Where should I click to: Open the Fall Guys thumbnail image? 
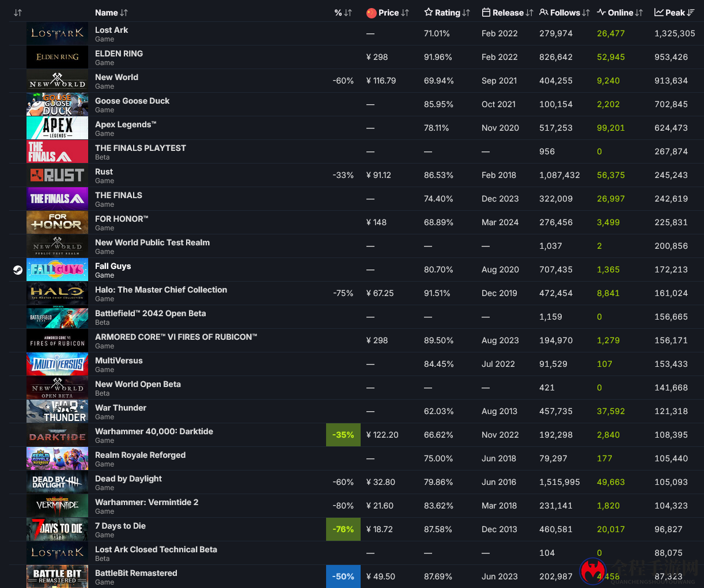[x=57, y=270]
